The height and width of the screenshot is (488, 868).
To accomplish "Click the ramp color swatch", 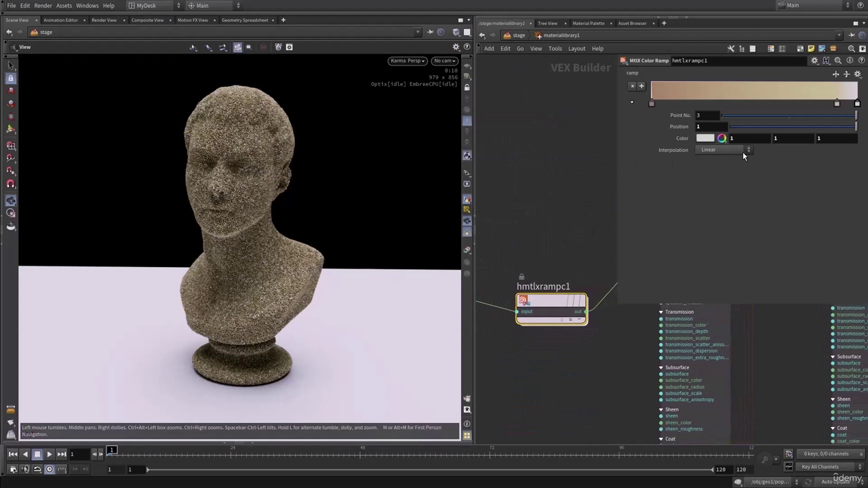I will [705, 138].
